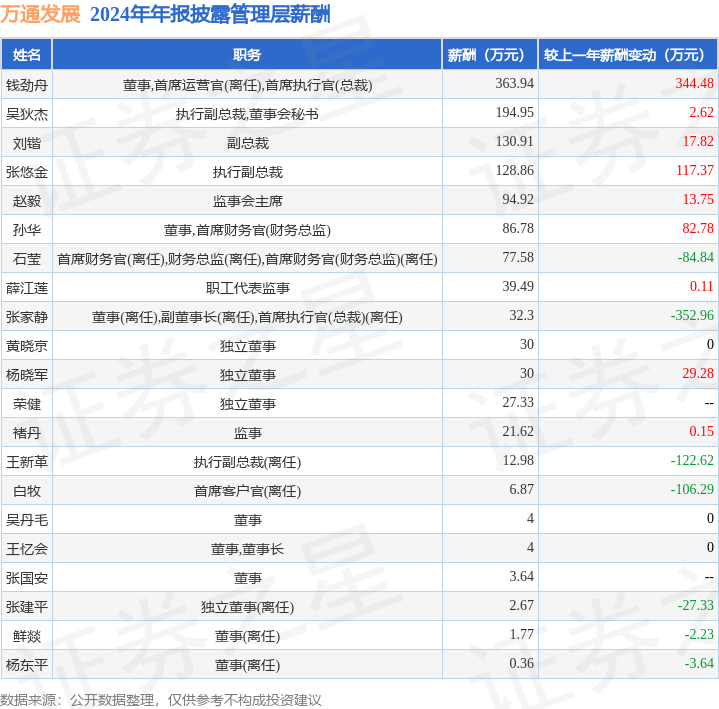Click change value -106.29
The width and height of the screenshot is (719, 709).
(x=692, y=489)
